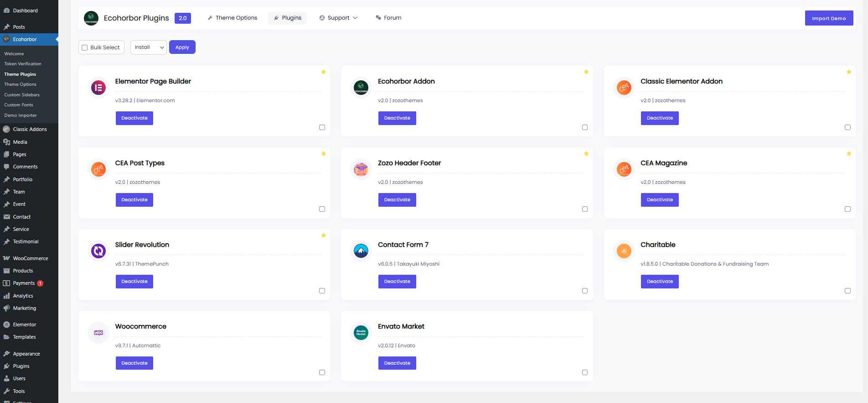The image size is (868, 403).
Task: Open the Plugins tab in header
Action: click(288, 18)
